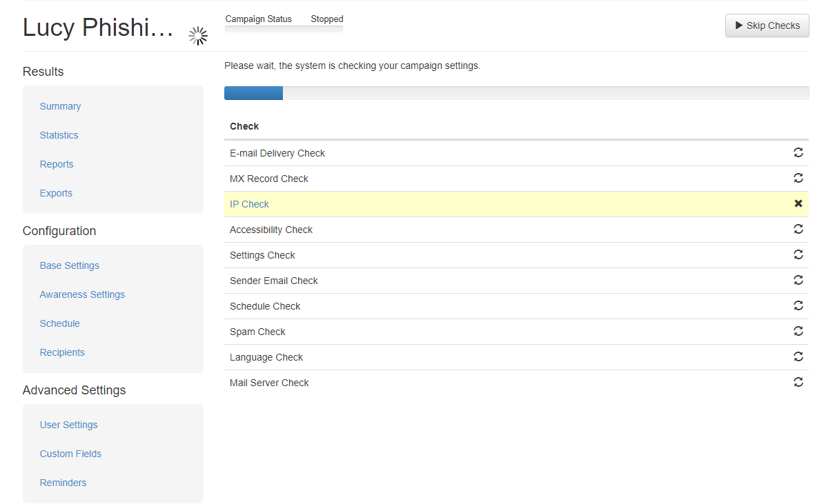Screen dimensions: 835x504
Task: Open Base Settings configuration
Action: click(x=69, y=265)
